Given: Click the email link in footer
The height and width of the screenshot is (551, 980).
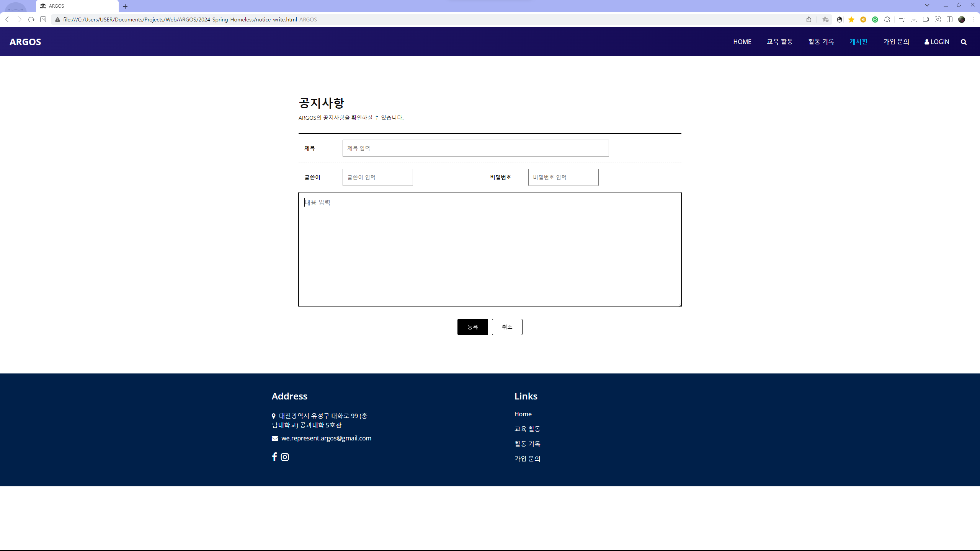Looking at the screenshot, I should click(x=326, y=438).
